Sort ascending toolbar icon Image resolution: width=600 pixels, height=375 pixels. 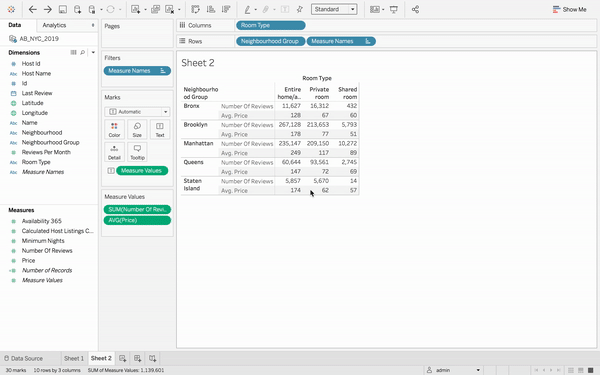[x=210, y=9]
